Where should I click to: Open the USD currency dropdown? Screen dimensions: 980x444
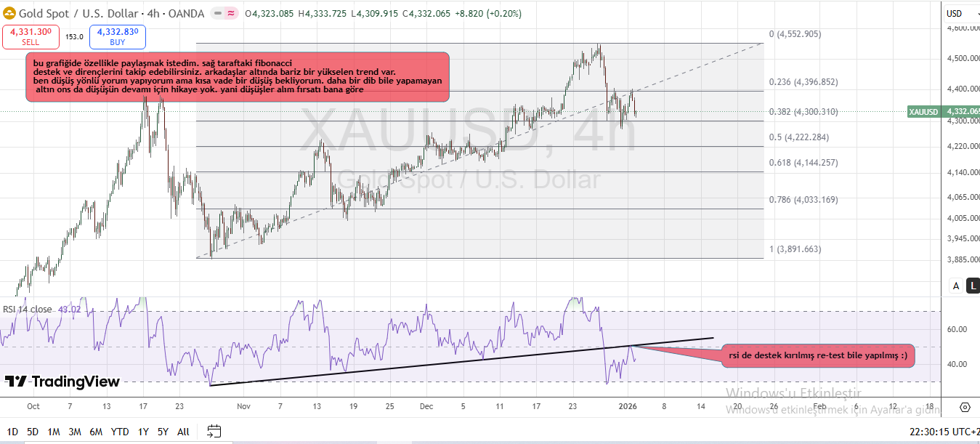[x=960, y=14]
